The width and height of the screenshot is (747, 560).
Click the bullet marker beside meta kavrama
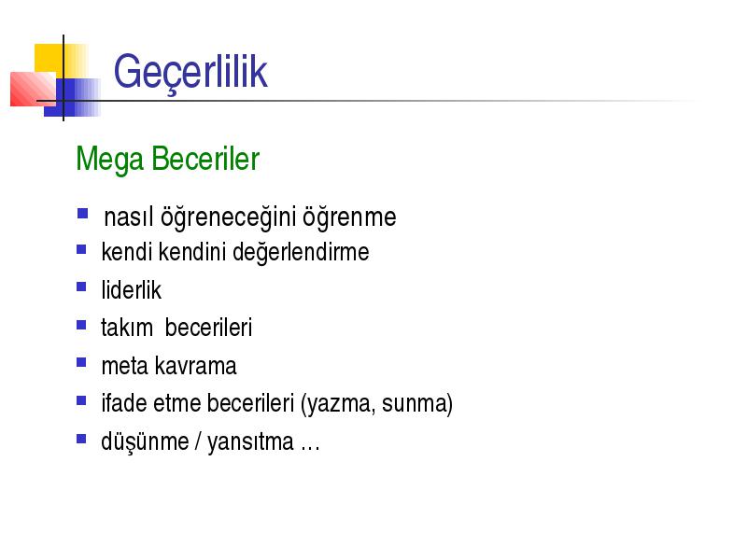tap(81, 363)
